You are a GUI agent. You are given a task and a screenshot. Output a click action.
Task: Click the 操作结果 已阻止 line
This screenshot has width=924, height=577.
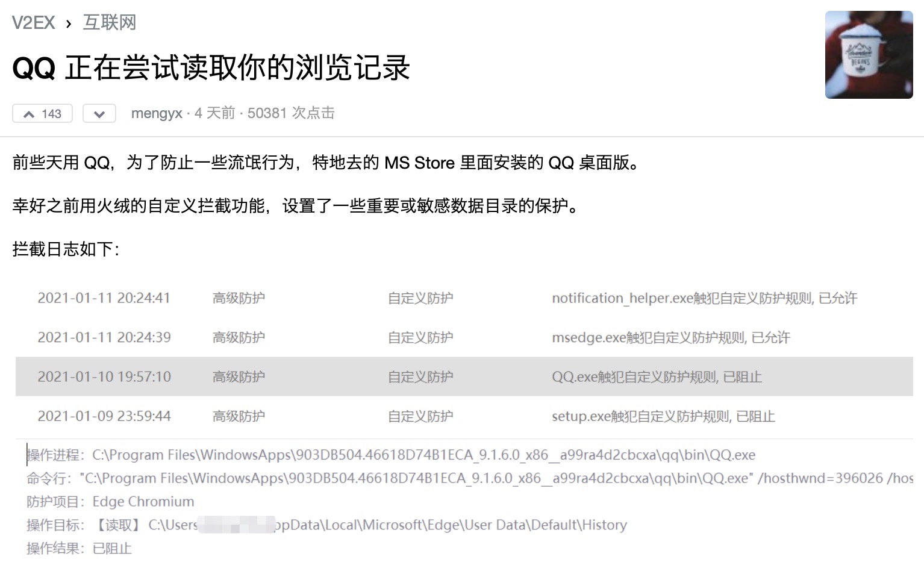pos(79,549)
